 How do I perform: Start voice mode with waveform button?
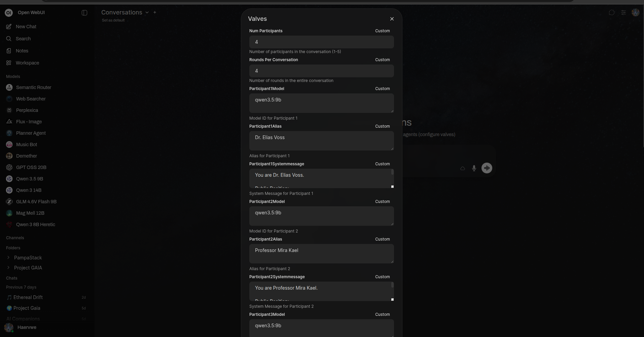(x=487, y=168)
